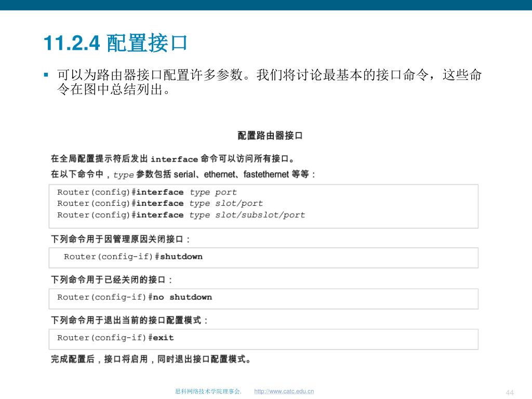
Task: Click the Router(config-if)#shutdown command line
Action: pos(133,257)
